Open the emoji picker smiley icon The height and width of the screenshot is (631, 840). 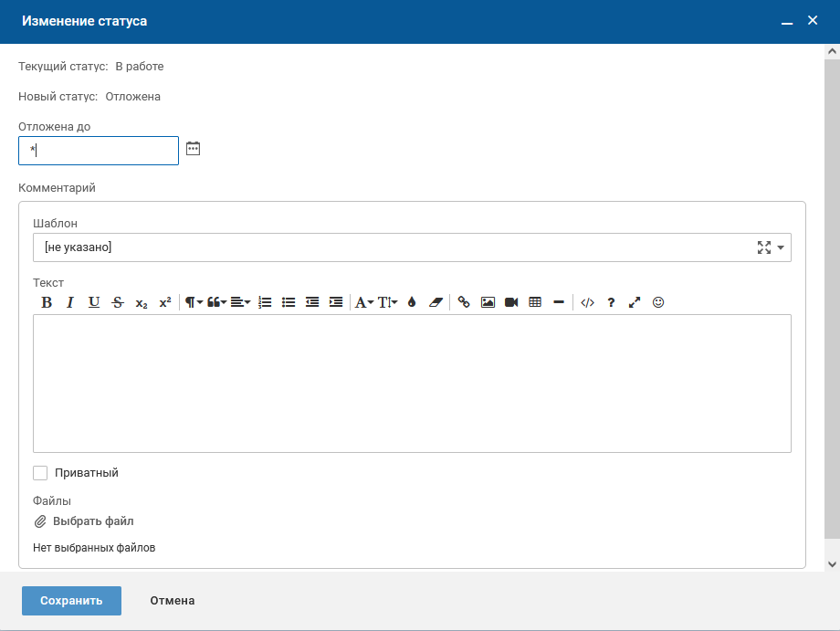658,302
